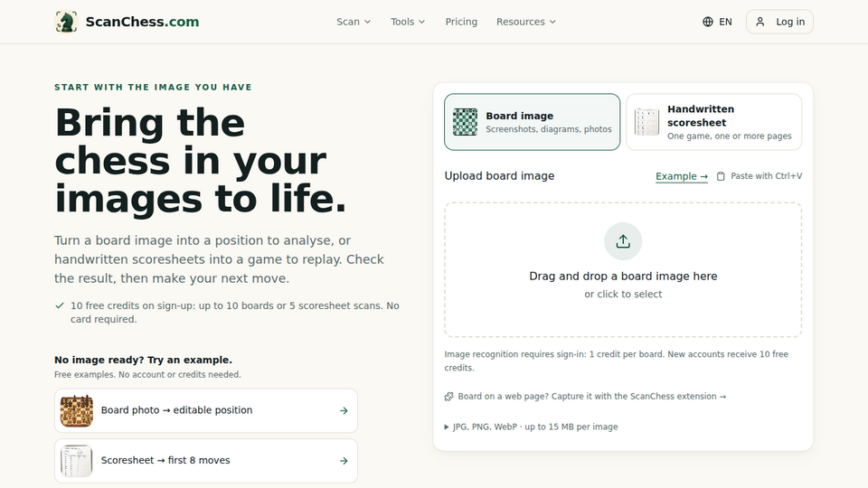Click the green chessboard thumbnail icon
The image size is (868, 488).
pyautogui.click(x=465, y=122)
